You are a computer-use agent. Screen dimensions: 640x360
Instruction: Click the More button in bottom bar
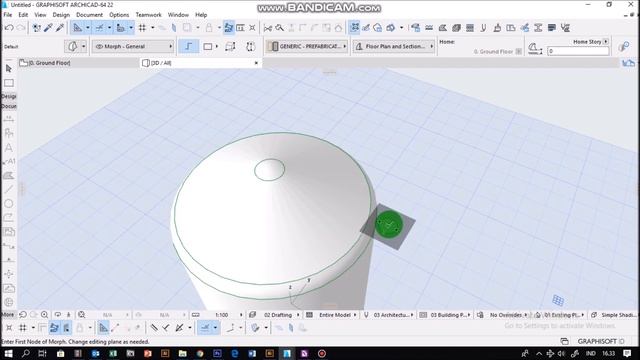click(x=8, y=315)
